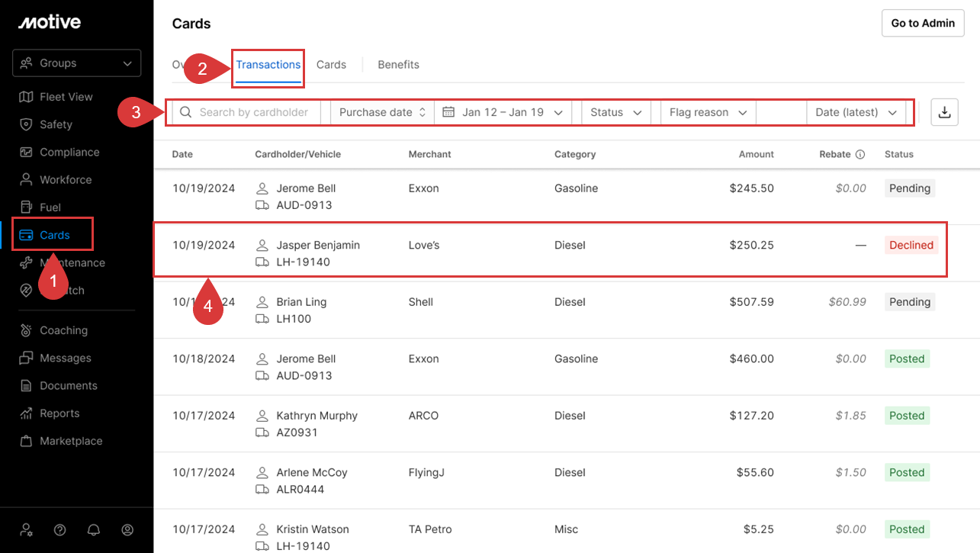Click the Love's merchant cell
Image resolution: width=980 pixels, height=553 pixels.
[424, 245]
